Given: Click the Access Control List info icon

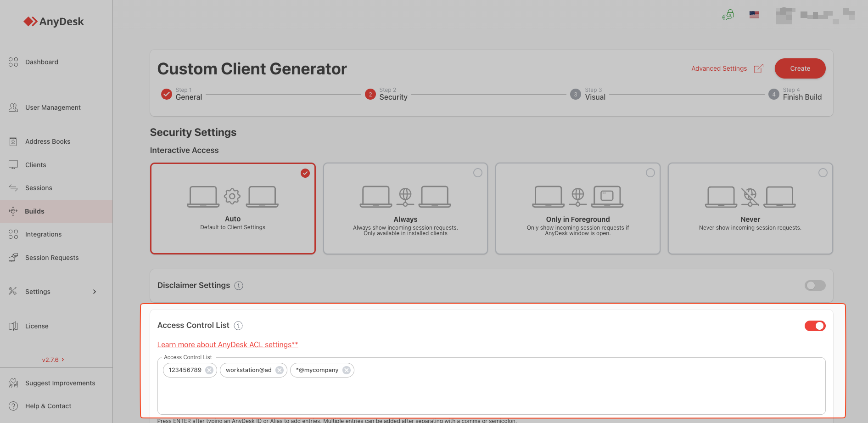Looking at the screenshot, I should (238, 326).
